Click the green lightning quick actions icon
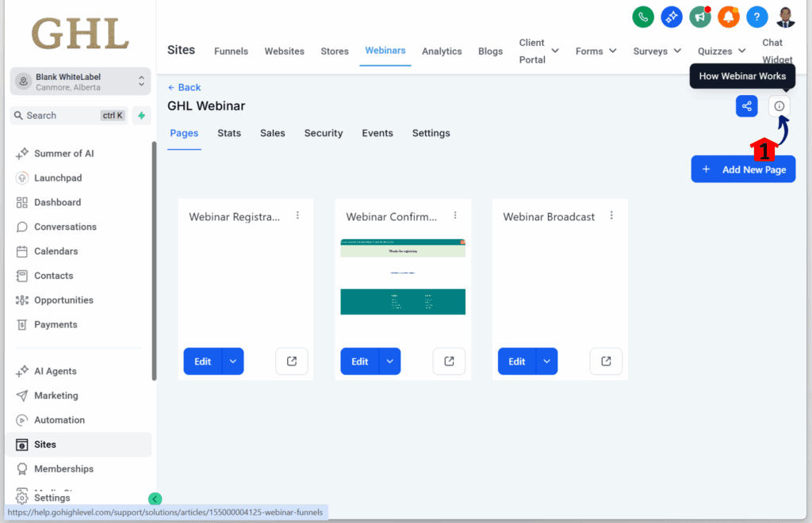 click(141, 116)
